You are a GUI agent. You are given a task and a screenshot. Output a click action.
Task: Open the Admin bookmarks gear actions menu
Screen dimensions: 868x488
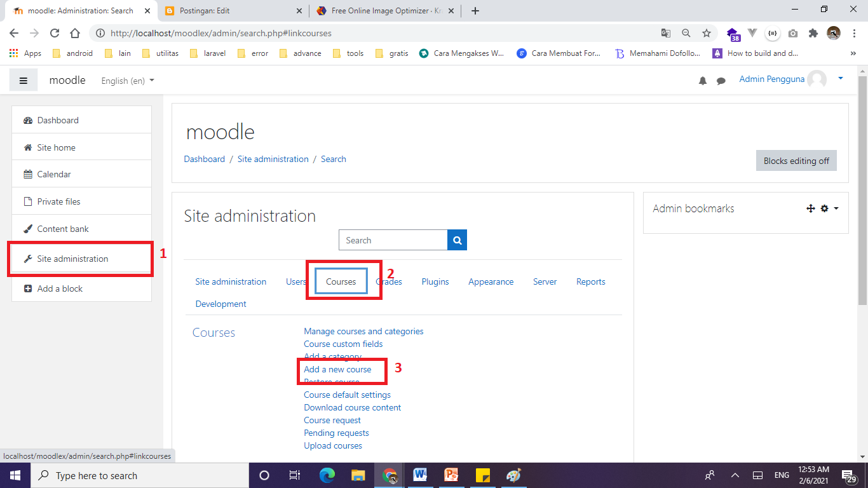(829, 208)
